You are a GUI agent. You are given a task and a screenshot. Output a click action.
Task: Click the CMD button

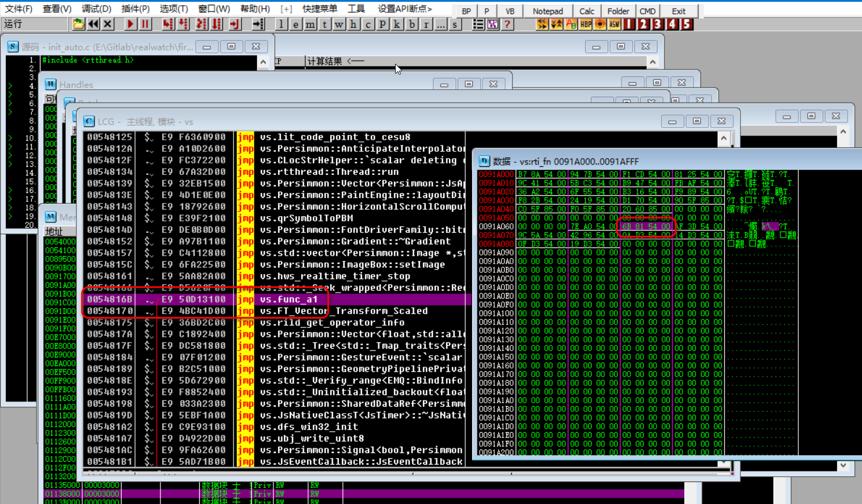[648, 11]
